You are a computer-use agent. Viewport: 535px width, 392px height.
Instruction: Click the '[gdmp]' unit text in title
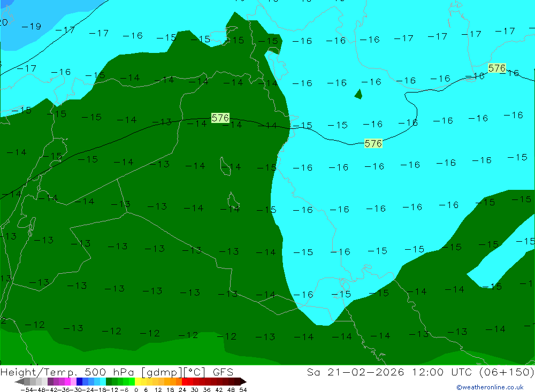click(162, 372)
